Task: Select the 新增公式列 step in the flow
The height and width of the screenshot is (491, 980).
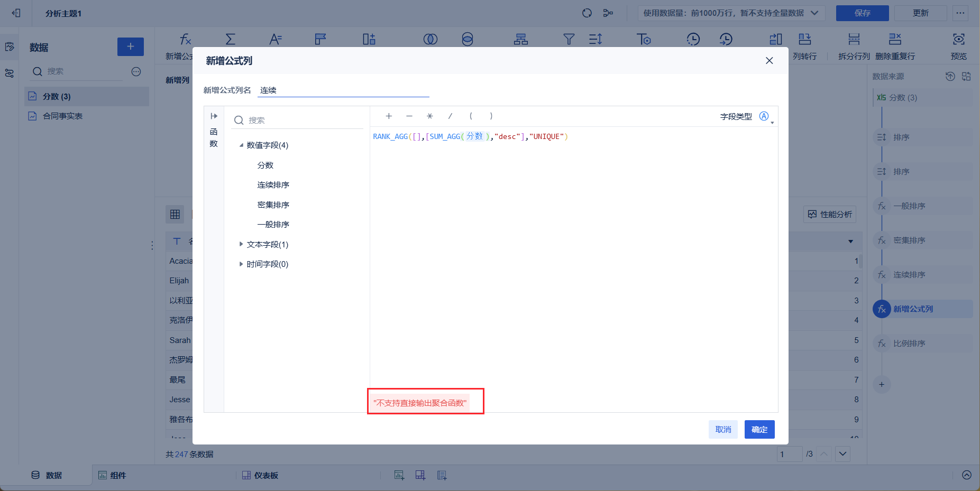Action: [923, 309]
